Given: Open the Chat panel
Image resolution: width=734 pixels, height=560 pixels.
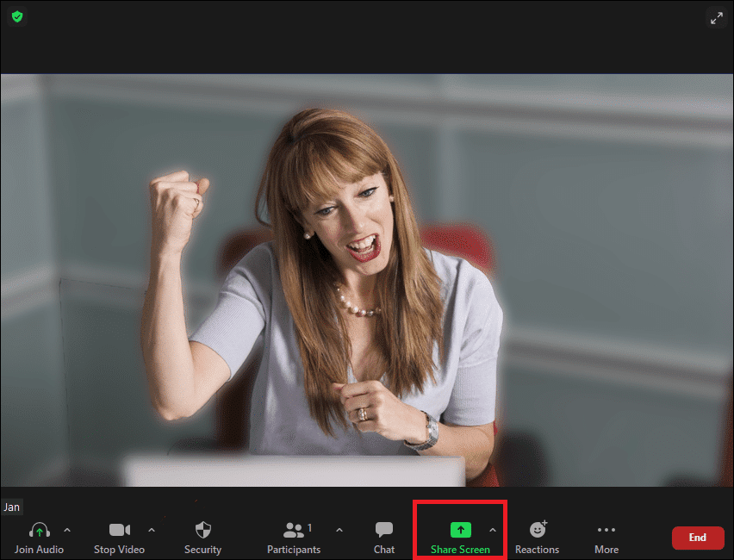Looking at the screenshot, I should point(384,538).
